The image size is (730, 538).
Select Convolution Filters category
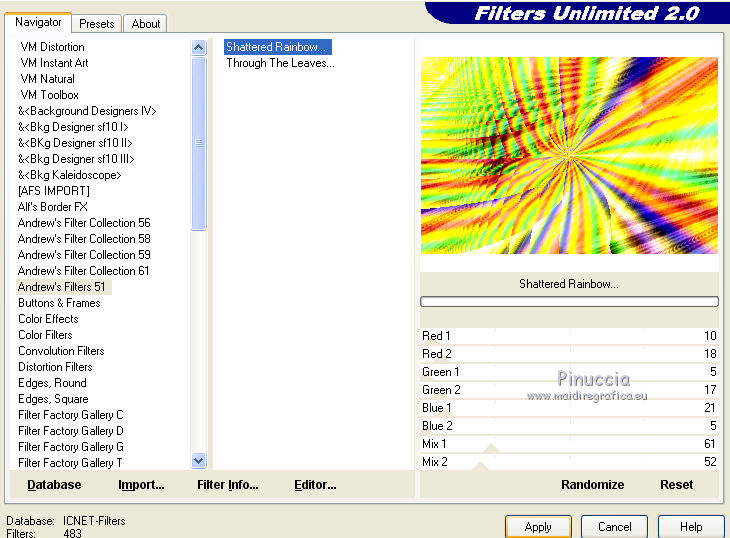tap(61, 351)
